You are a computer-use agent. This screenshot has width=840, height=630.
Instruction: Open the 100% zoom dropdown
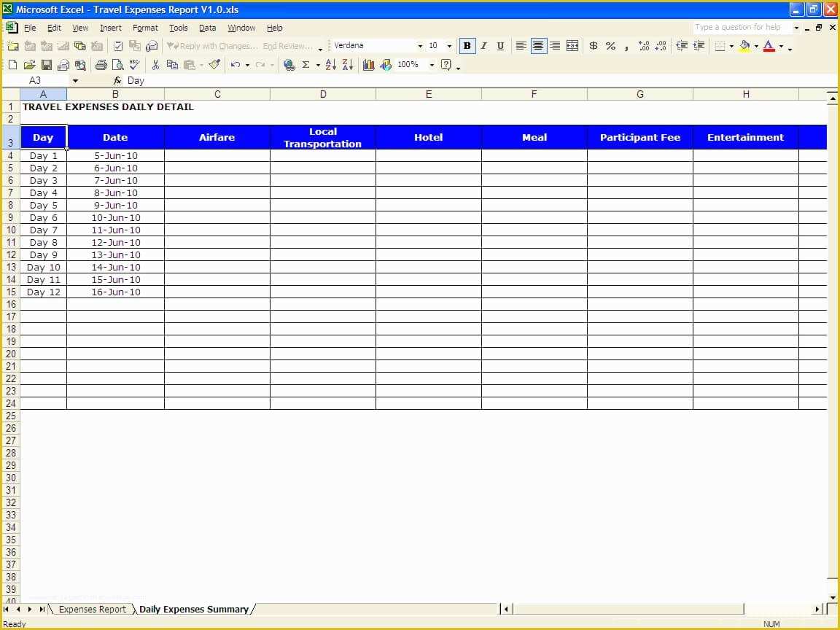(x=432, y=65)
